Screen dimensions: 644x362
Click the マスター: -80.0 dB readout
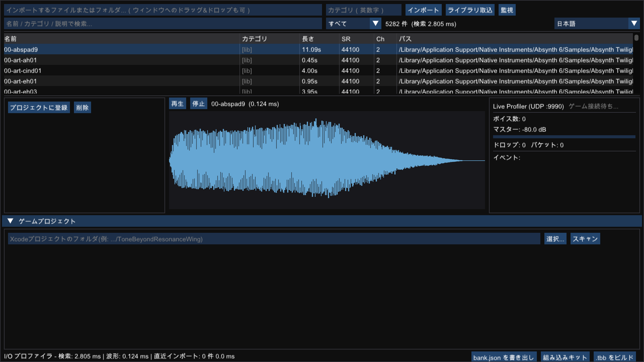520,129
